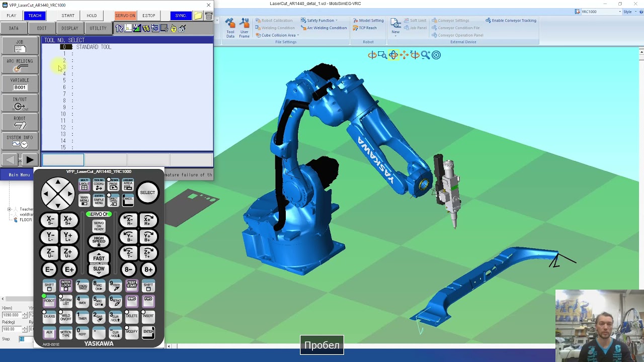Click the MAIN MENU keypad key
Image resolution: width=644 pixels, height=362 pixels.
tap(84, 200)
